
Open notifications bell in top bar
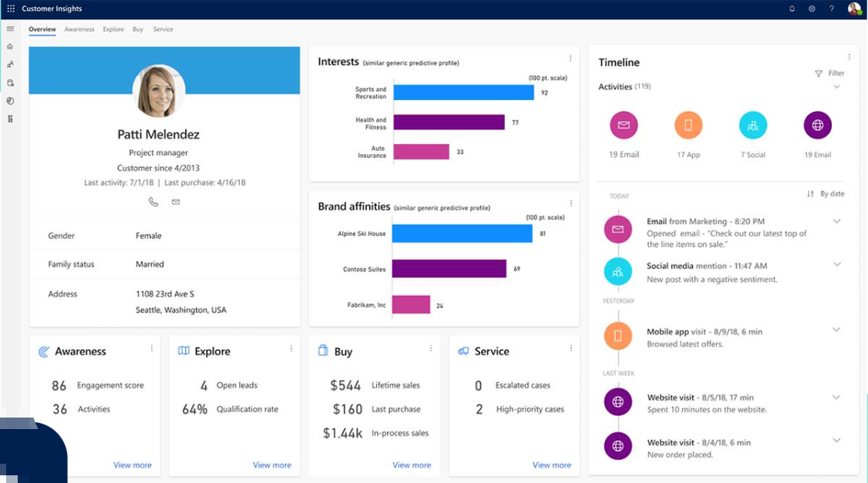[x=792, y=8]
